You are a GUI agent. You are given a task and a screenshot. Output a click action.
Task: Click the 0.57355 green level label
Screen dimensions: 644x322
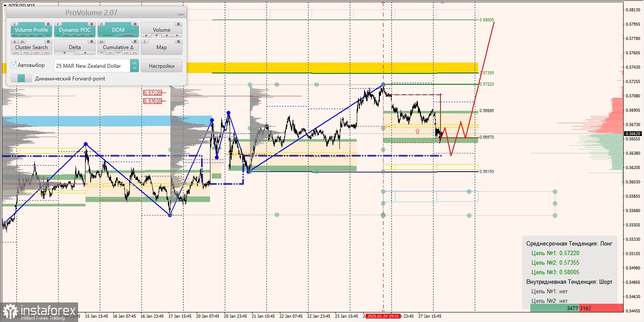[x=486, y=73]
